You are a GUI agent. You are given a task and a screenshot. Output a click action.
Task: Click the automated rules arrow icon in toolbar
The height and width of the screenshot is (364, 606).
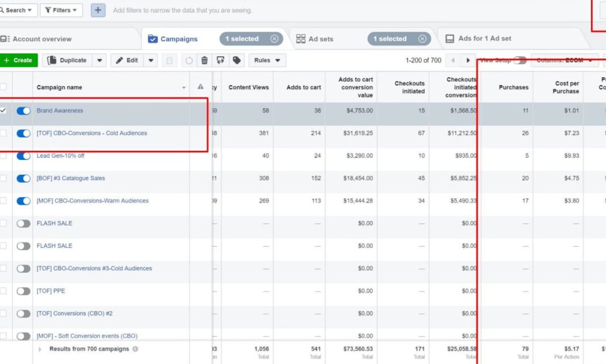click(220, 60)
